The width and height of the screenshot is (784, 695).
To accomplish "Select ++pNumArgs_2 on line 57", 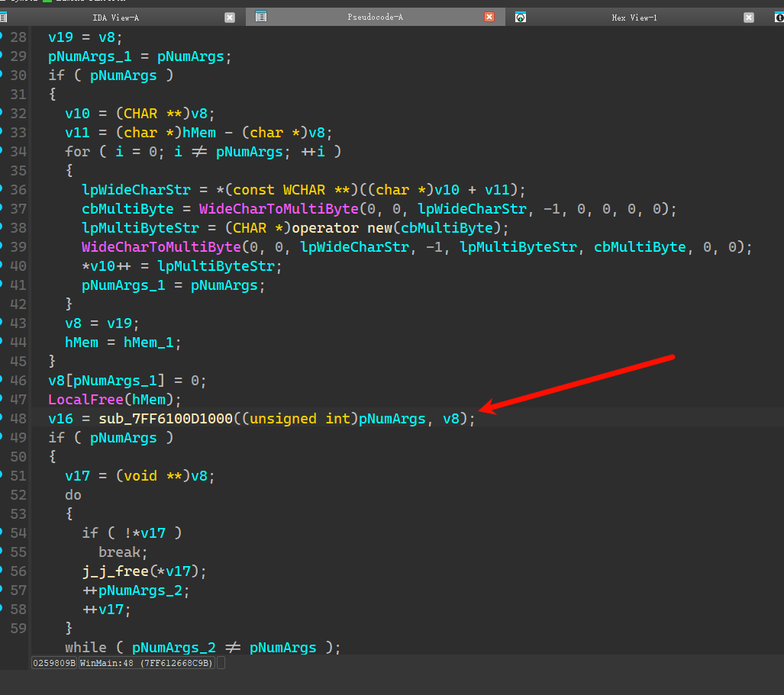I will [x=136, y=590].
